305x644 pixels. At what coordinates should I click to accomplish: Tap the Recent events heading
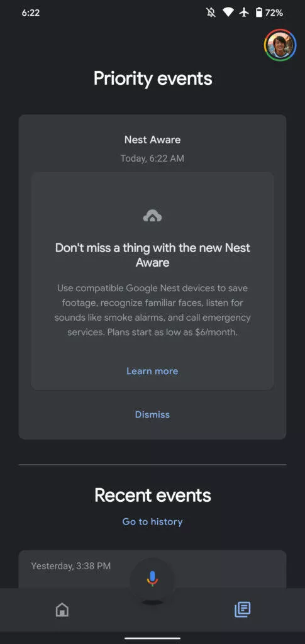coord(153,496)
